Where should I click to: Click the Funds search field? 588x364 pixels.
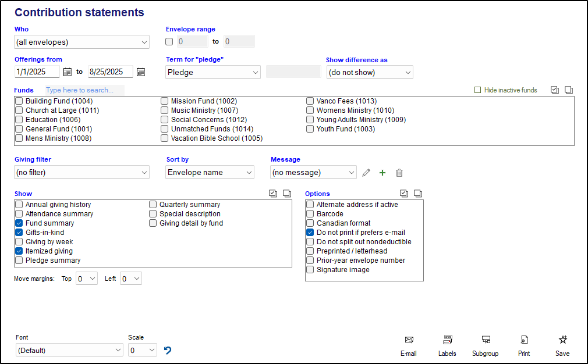(x=84, y=90)
